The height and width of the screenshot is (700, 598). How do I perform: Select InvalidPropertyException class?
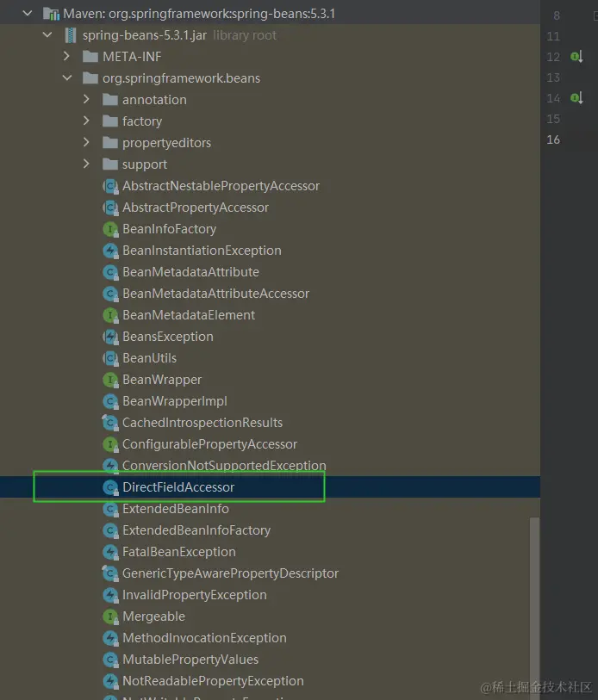(195, 595)
